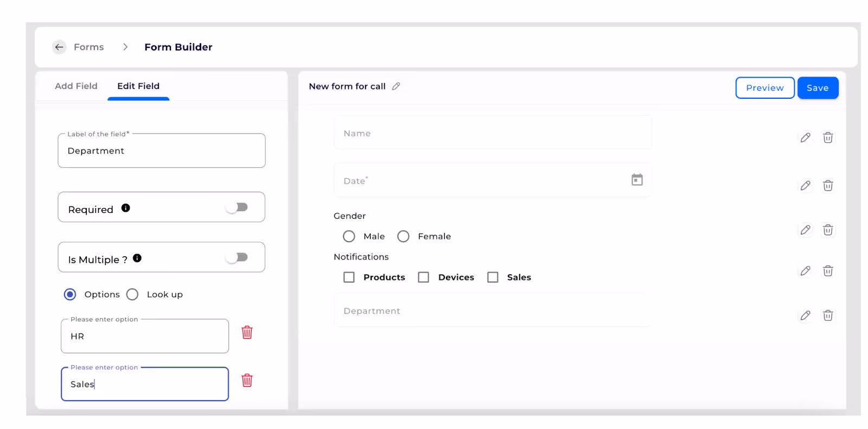868x429 pixels.
Task: Edit the Name field with its pencil icon
Action: coord(806,138)
